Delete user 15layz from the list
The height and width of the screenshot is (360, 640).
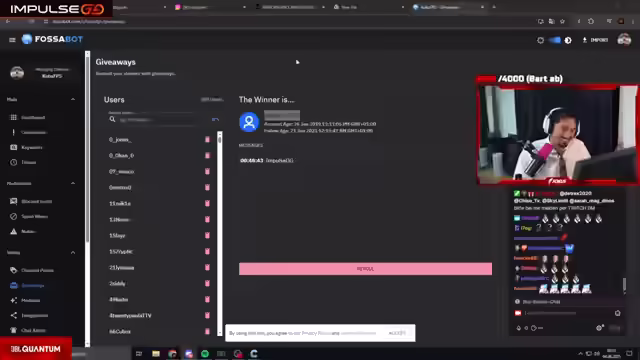coord(207,236)
